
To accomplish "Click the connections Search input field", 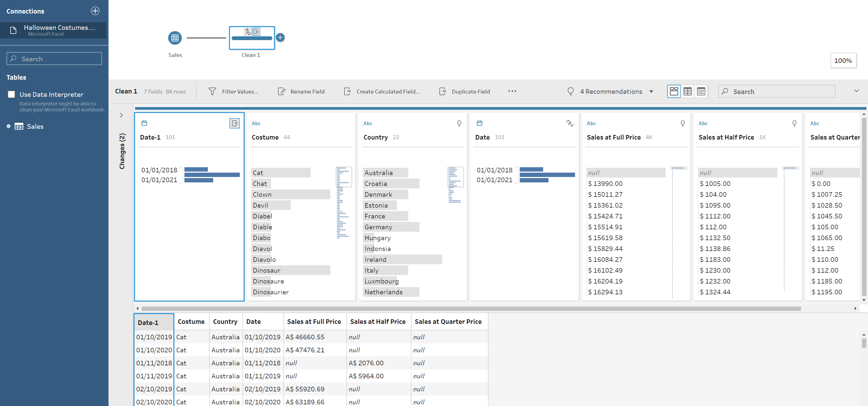I will (54, 59).
